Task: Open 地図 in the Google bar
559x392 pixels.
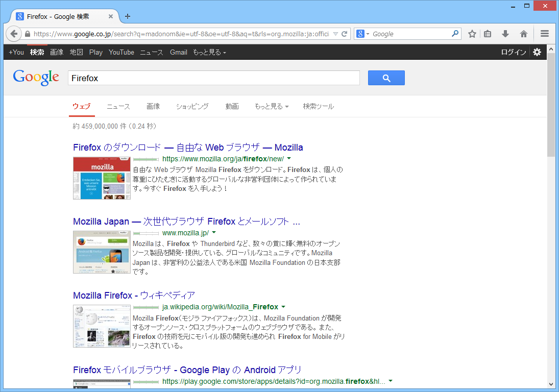Action: (x=76, y=52)
